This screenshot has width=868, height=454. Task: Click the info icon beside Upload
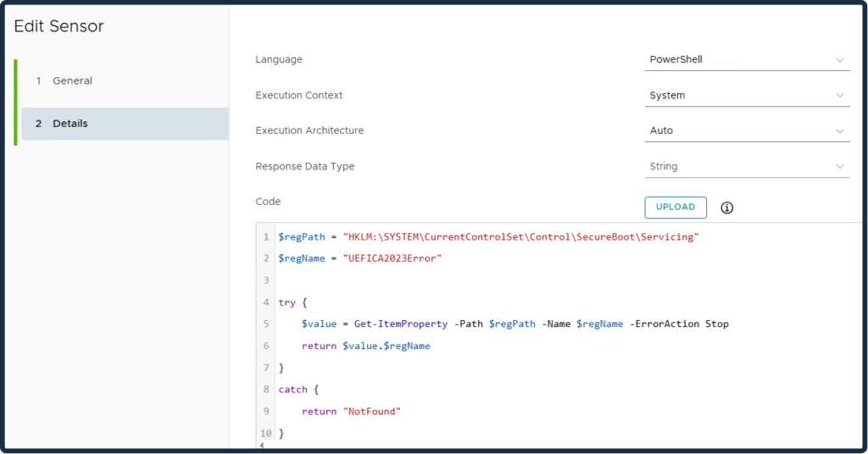click(x=726, y=208)
